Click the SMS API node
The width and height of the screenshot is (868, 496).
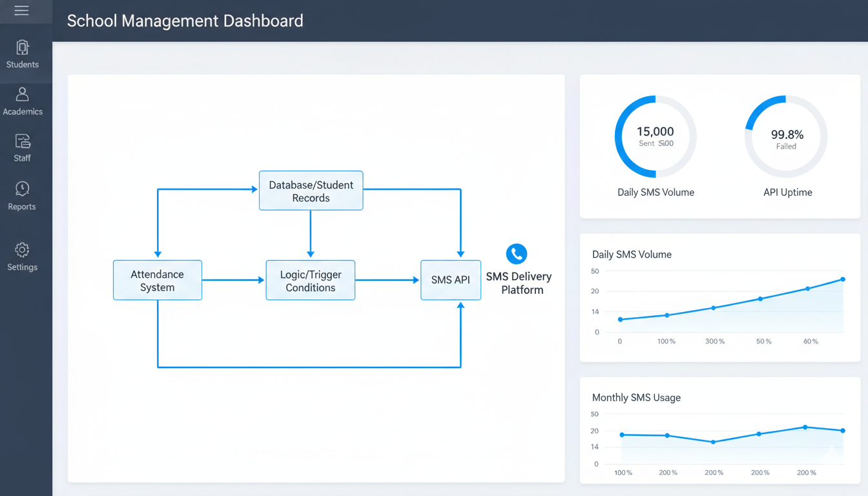click(x=451, y=280)
